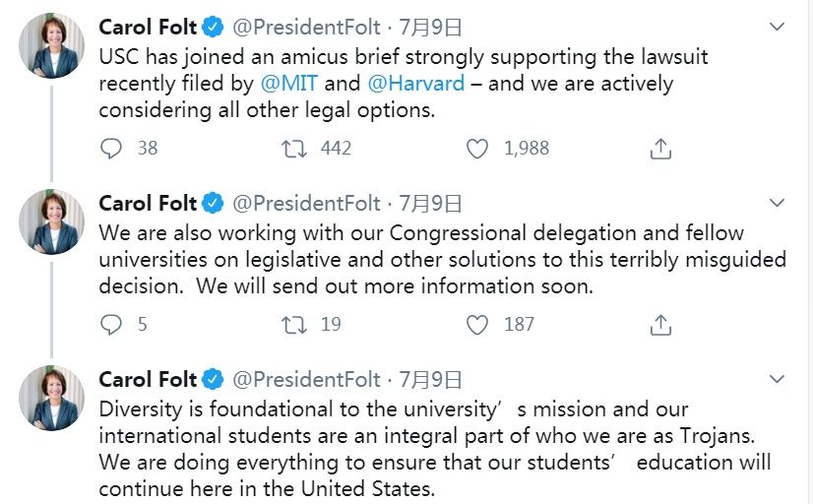
Task: Click the verified badge on second tweet
Action: click(214, 204)
